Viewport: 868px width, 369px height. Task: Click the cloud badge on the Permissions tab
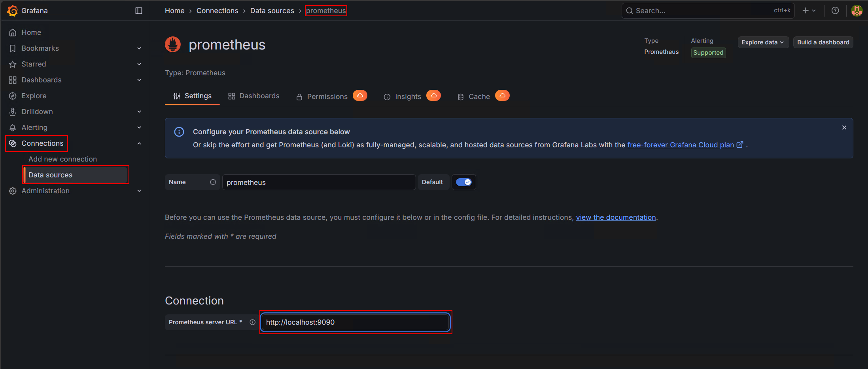tap(360, 95)
